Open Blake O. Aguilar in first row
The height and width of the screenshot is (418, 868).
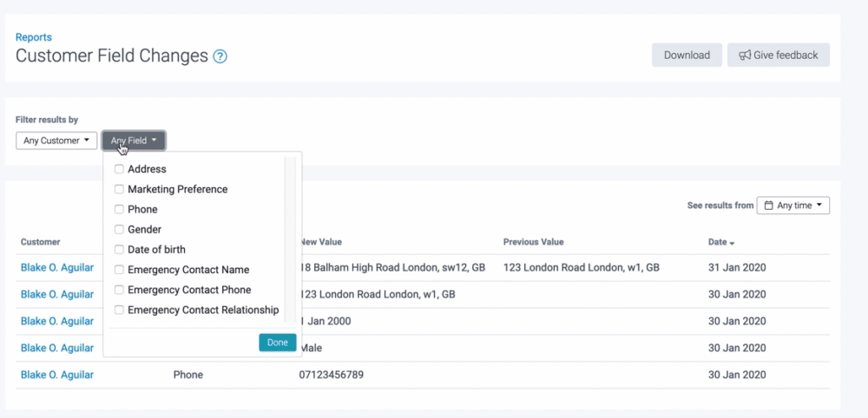point(57,268)
